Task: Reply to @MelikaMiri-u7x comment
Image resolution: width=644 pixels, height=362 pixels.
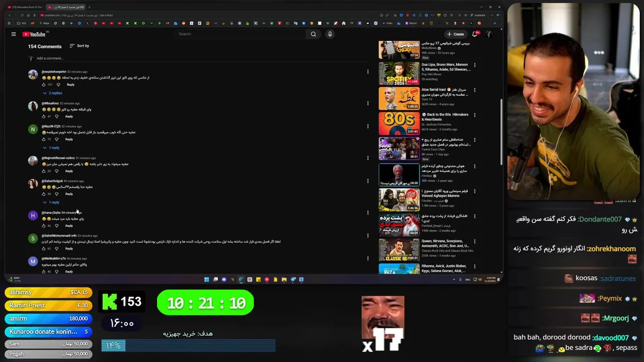Action: (69, 271)
